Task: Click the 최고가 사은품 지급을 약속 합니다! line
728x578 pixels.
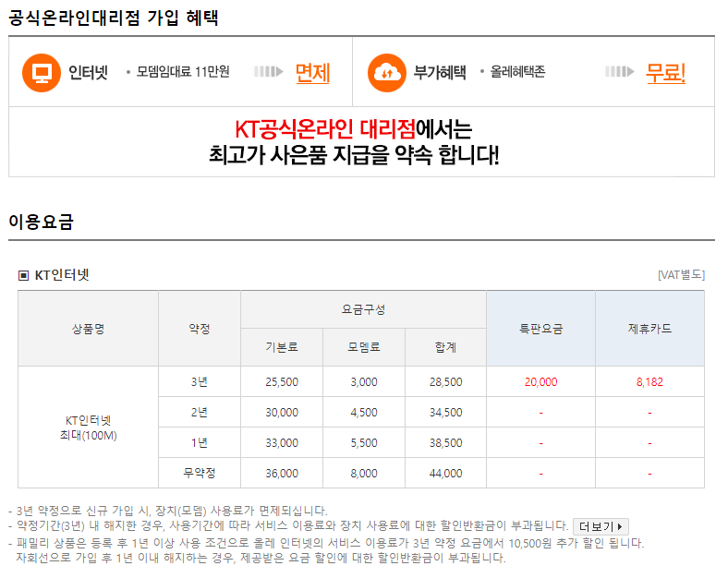Action: pos(354,155)
